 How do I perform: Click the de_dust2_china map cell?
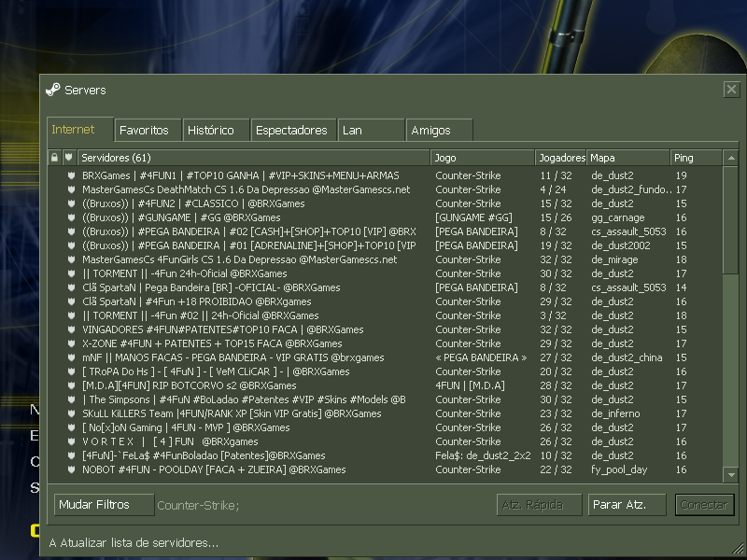[x=627, y=357]
